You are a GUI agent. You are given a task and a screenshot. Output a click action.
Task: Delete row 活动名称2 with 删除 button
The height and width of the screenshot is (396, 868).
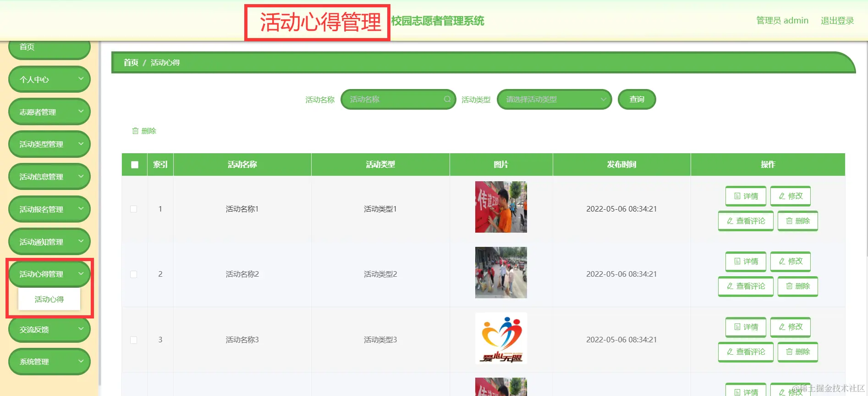pyautogui.click(x=798, y=286)
